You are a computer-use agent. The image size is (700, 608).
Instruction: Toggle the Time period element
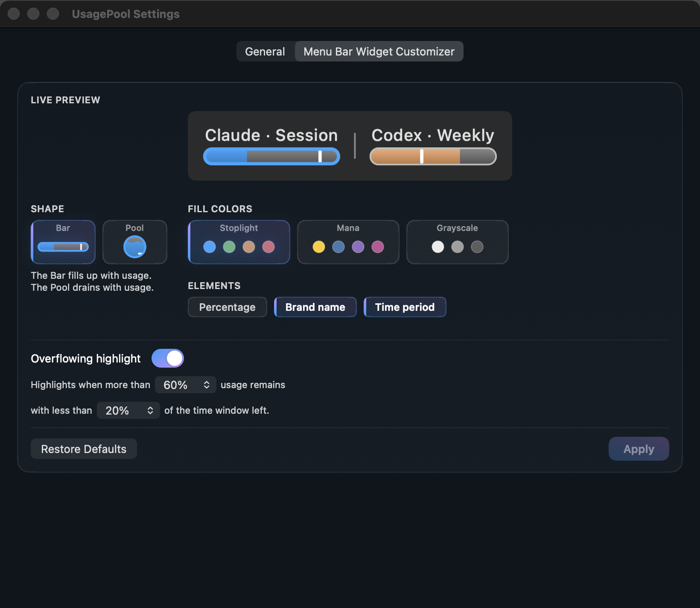pyautogui.click(x=405, y=307)
